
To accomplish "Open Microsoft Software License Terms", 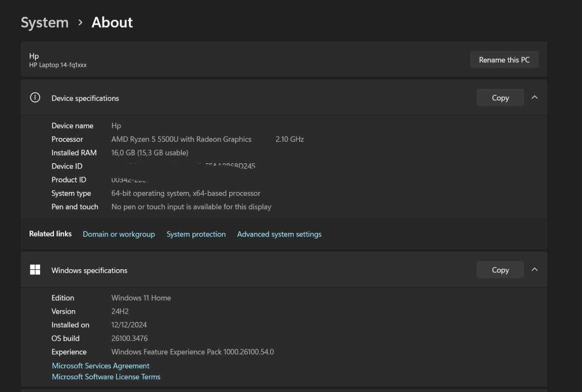I will (106, 377).
